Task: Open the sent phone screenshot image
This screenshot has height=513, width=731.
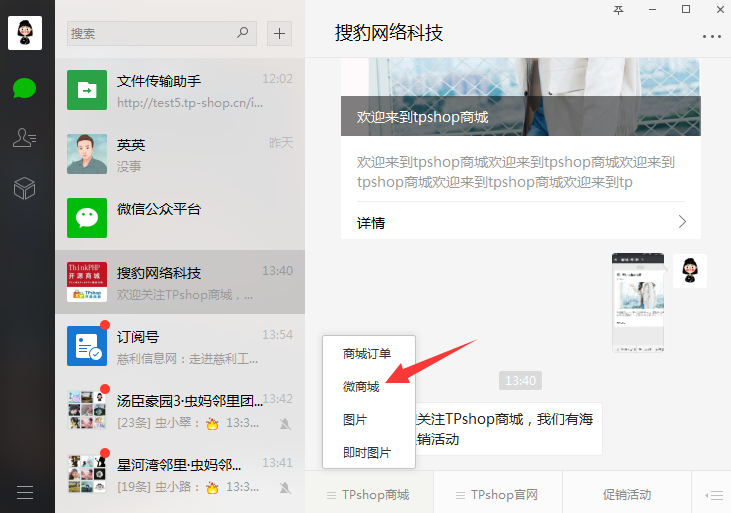Action: 638,303
